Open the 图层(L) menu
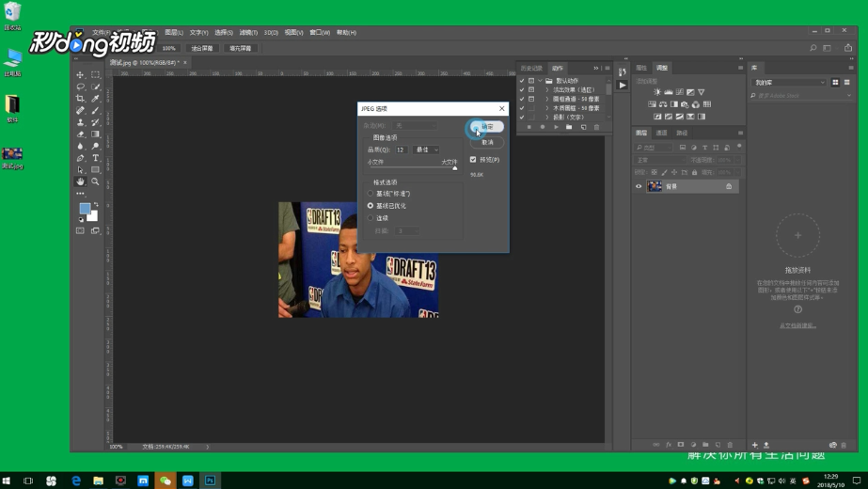Image resolution: width=868 pixels, height=489 pixels. [174, 33]
